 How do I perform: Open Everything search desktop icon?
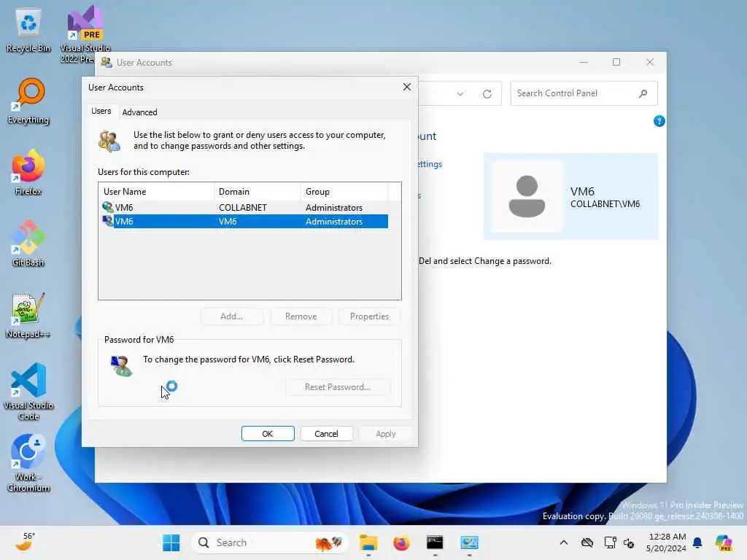(x=28, y=101)
